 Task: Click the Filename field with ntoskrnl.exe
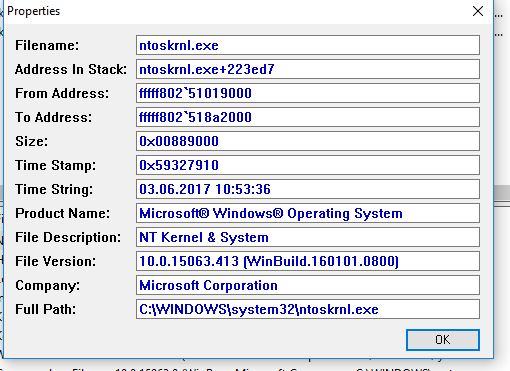308,45
